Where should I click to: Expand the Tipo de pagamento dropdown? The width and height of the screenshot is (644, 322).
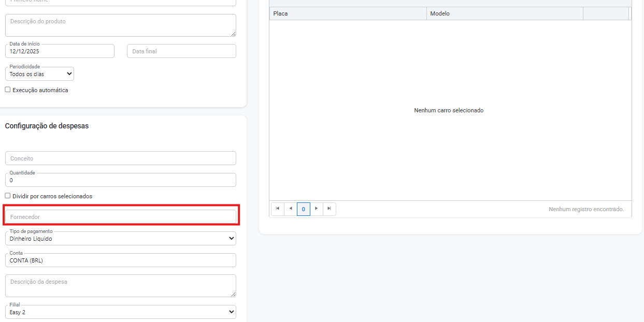coord(120,239)
